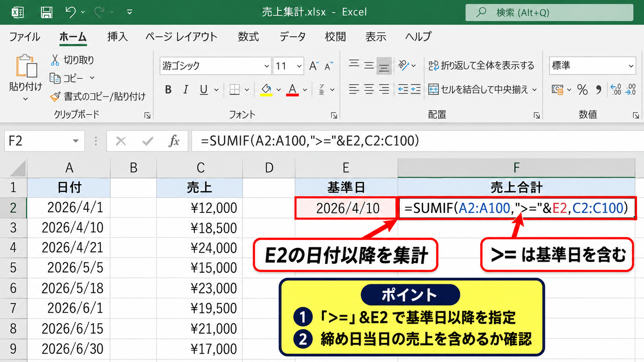Toggle Bold formatting
Viewport: 644px width, 362px height.
pos(168,90)
